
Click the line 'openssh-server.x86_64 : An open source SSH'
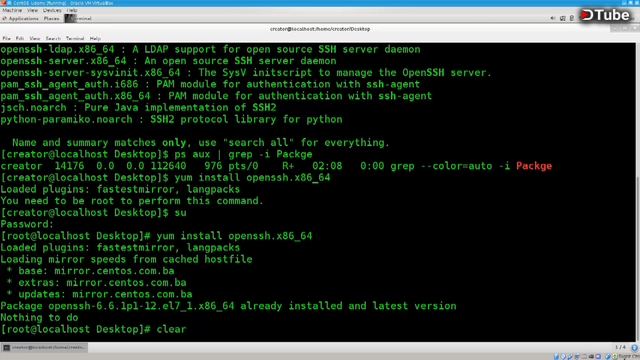168,61
